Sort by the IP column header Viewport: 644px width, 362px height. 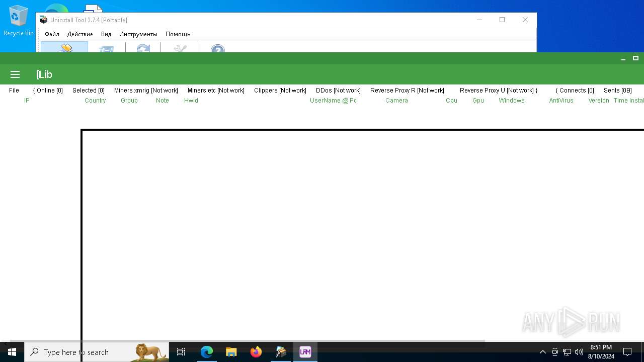tap(27, 101)
